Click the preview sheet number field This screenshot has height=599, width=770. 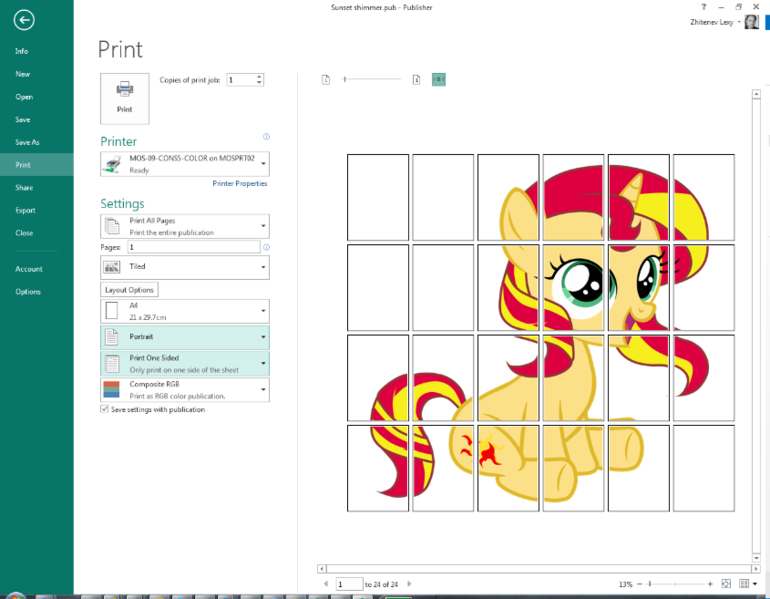[x=349, y=584]
